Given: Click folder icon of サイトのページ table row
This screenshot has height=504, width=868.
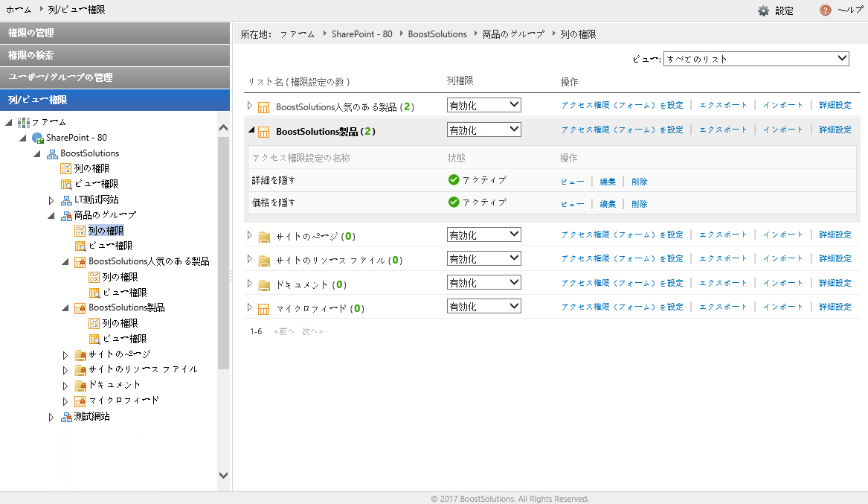Looking at the screenshot, I should [x=264, y=237].
